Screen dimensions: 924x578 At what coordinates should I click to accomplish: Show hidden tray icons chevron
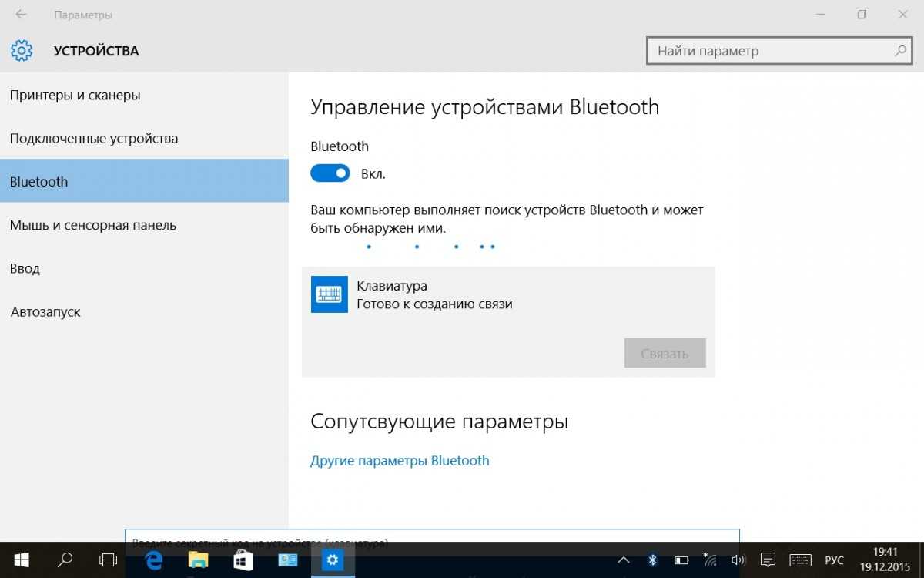click(624, 560)
